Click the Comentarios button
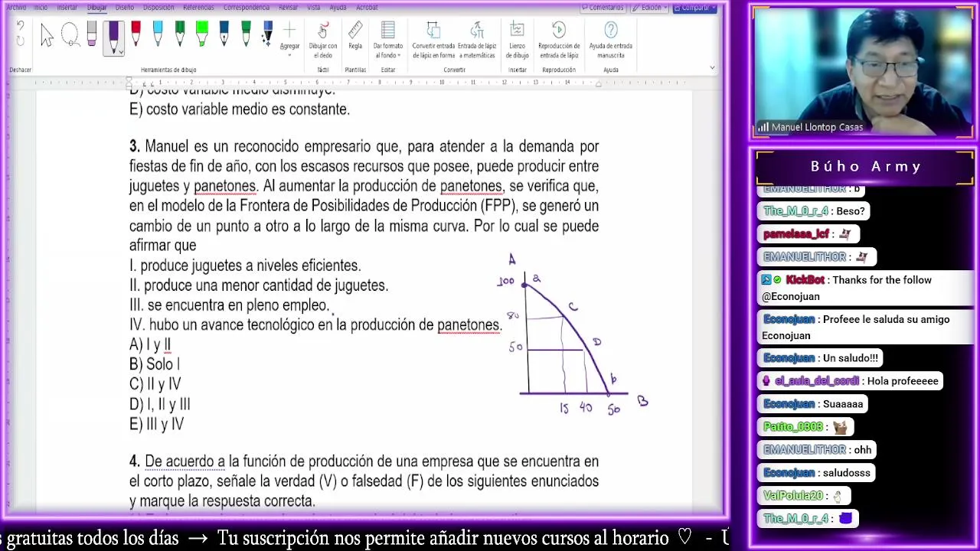The width and height of the screenshot is (980, 551). (x=603, y=8)
